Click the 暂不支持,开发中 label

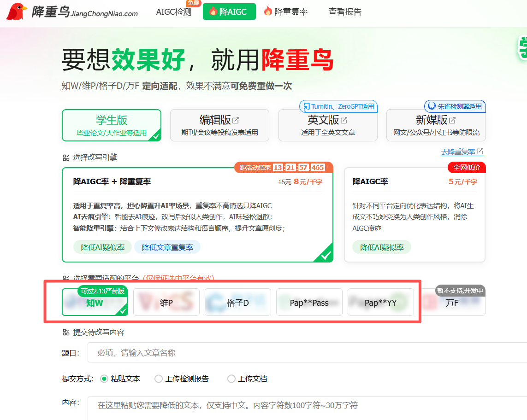click(460, 291)
